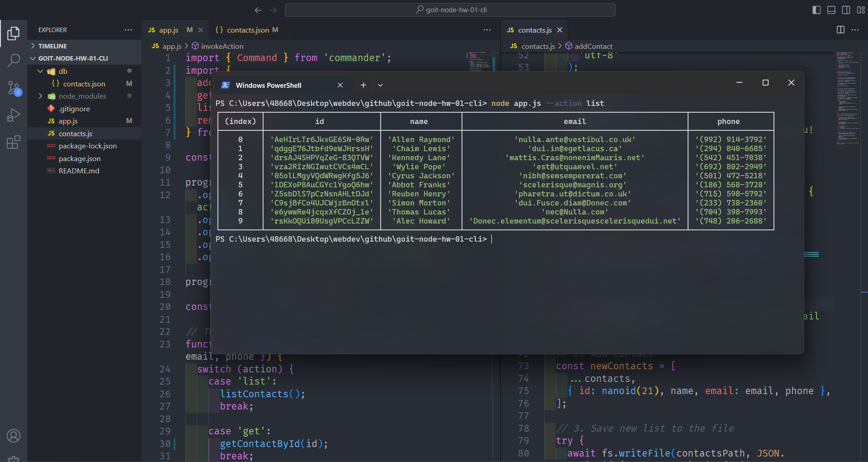This screenshot has width=868, height=462.
Task: Close the contacts.js editor tab
Action: click(560, 30)
